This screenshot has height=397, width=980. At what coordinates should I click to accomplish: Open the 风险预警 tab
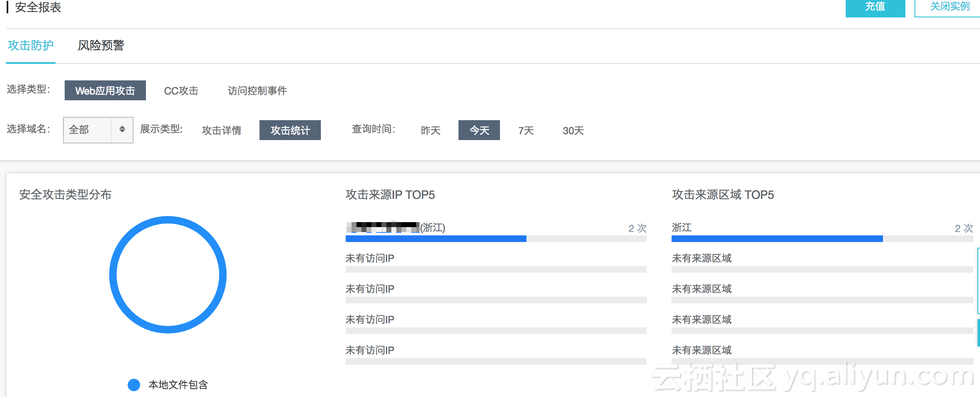click(101, 46)
